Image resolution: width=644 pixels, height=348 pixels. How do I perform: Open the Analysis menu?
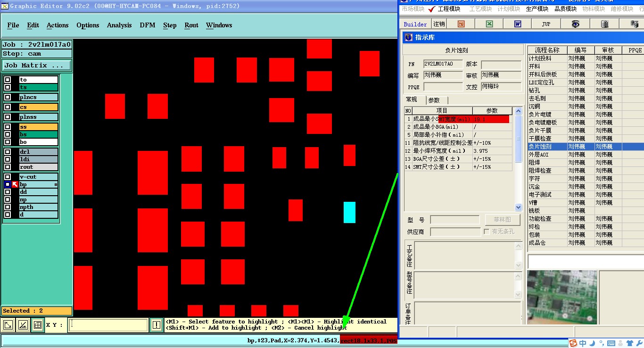tap(119, 25)
